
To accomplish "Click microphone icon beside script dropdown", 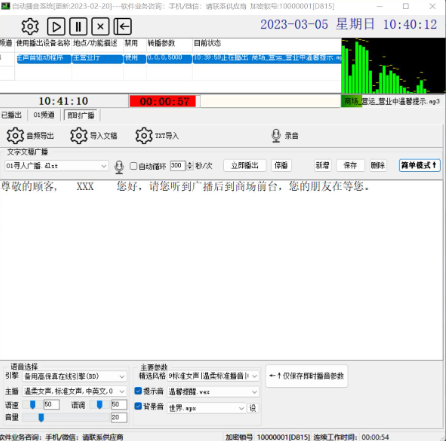I will (119, 167).
